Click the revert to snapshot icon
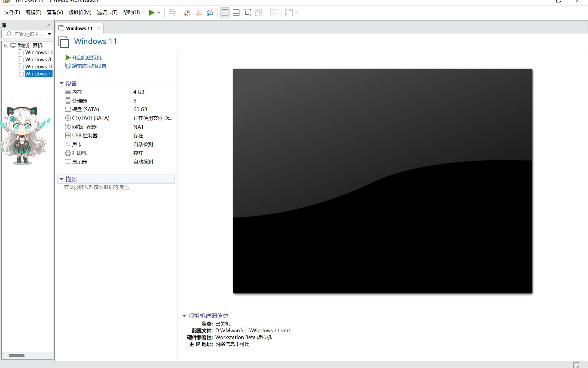 click(x=199, y=13)
